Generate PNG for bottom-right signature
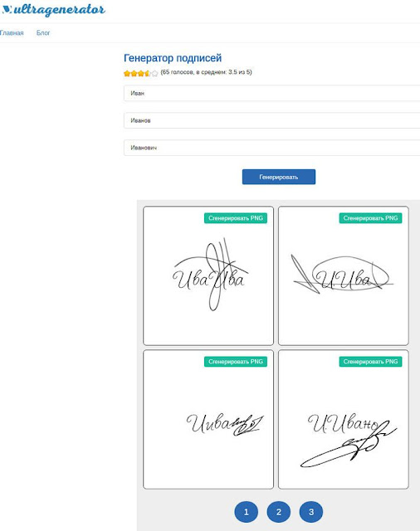 [370, 362]
